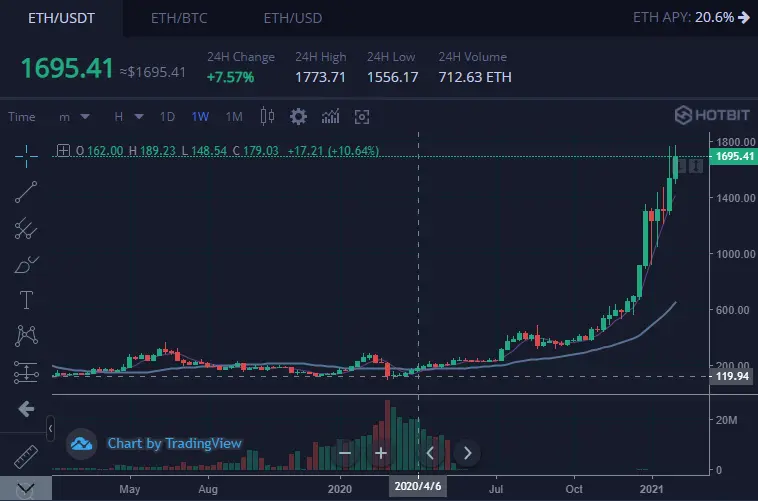Click the 20M volume axis label
Screen dimensions: 758x501
pos(727,420)
